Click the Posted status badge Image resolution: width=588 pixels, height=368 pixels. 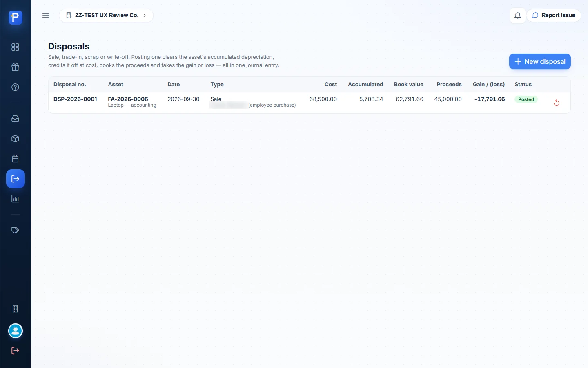tap(526, 99)
